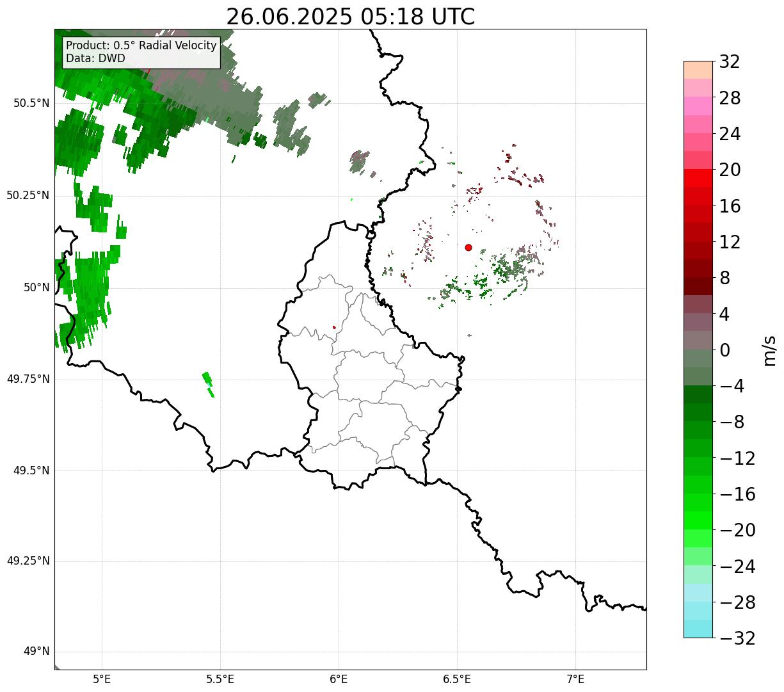Click the colorbar tick label 16
Screen dimensions: 784x692
pyautogui.click(x=730, y=206)
